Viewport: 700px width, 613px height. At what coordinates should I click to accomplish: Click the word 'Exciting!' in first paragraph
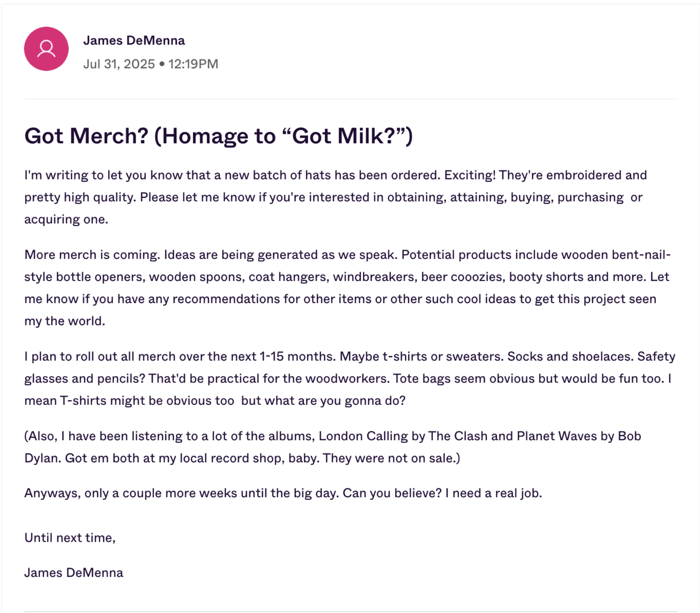(x=470, y=175)
